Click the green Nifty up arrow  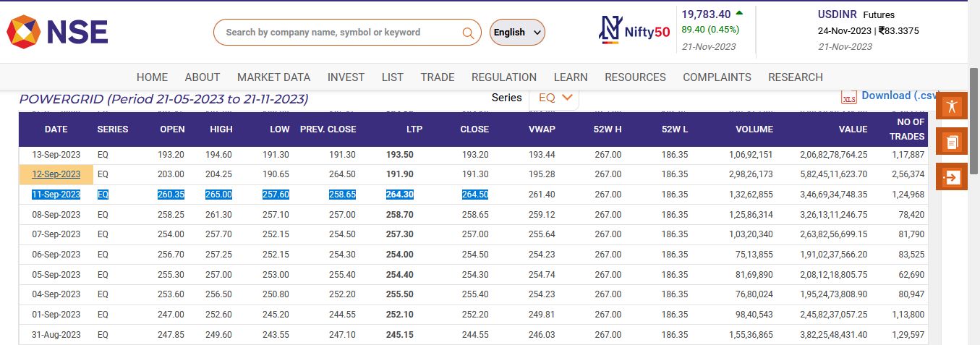(739, 12)
